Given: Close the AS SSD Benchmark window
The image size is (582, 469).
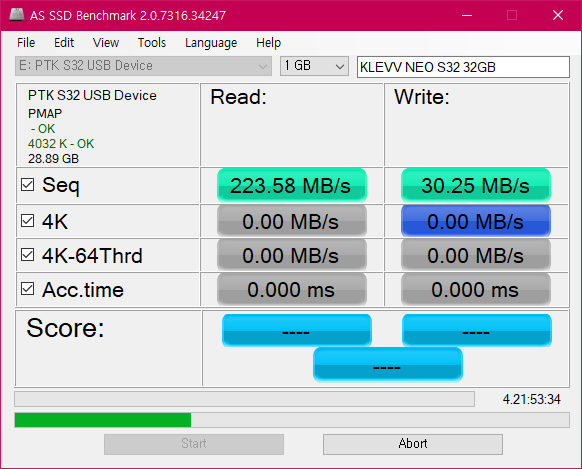Looking at the screenshot, I should tap(558, 15).
